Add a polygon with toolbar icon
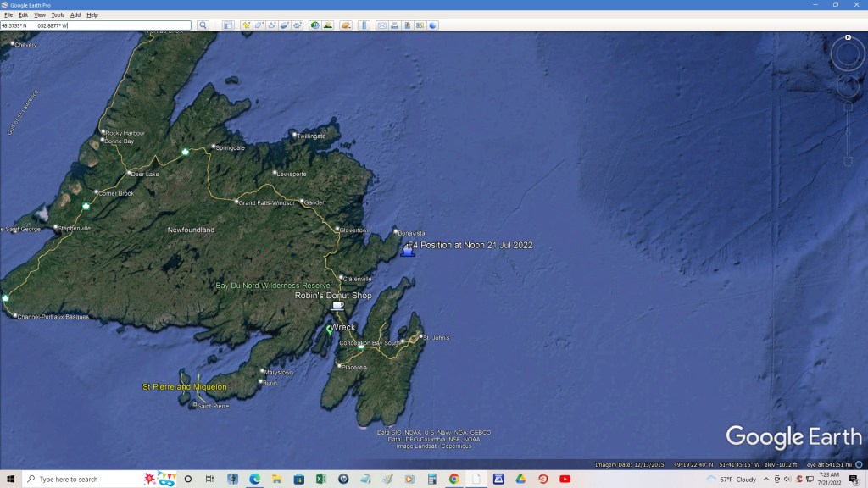Screen dimensions: 868x488 click(x=259, y=25)
